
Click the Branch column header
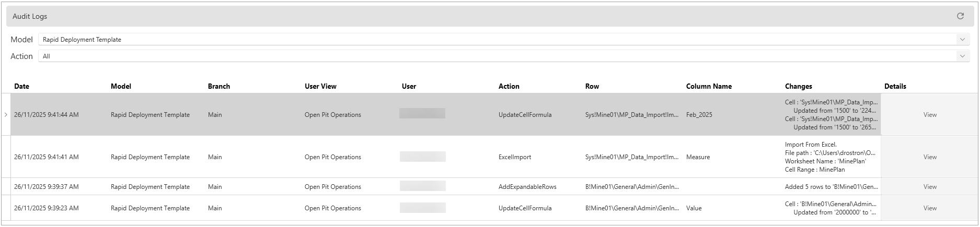218,87
